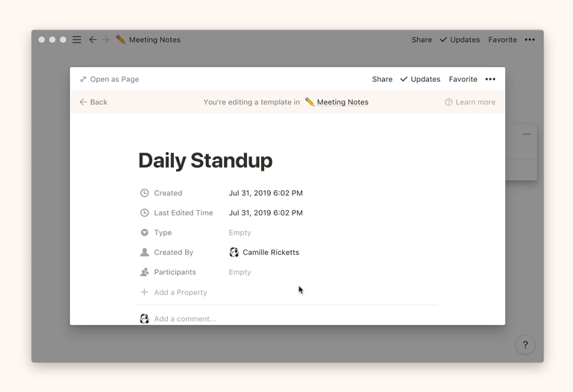Click Favorite in the background window toolbar

[502, 39]
